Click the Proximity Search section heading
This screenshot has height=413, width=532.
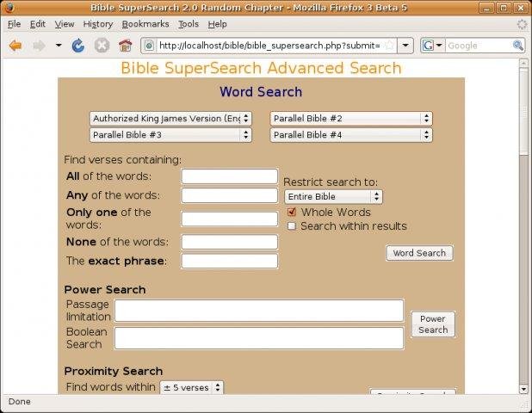point(114,371)
